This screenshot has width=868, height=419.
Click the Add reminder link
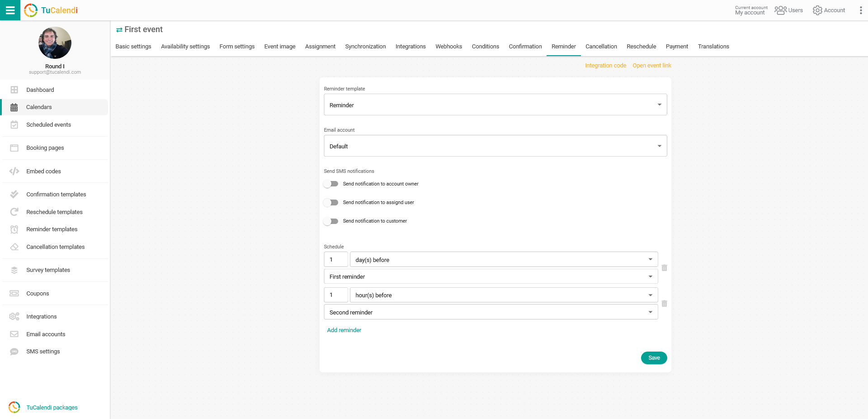click(344, 330)
